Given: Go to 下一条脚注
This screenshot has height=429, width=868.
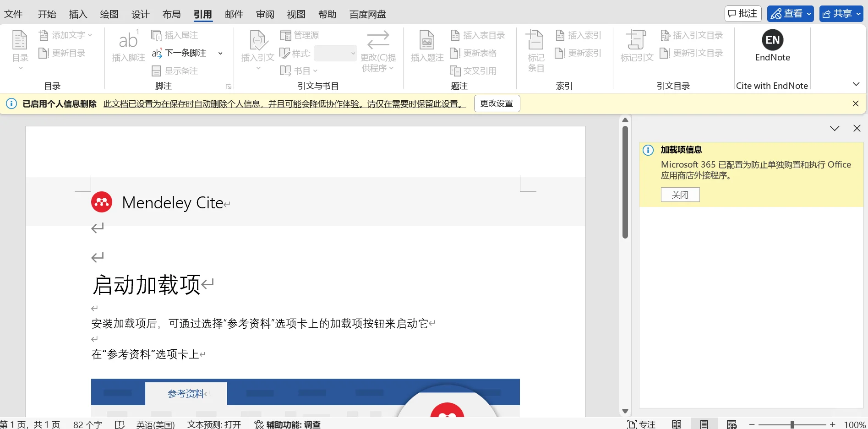Looking at the screenshot, I should (x=180, y=53).
